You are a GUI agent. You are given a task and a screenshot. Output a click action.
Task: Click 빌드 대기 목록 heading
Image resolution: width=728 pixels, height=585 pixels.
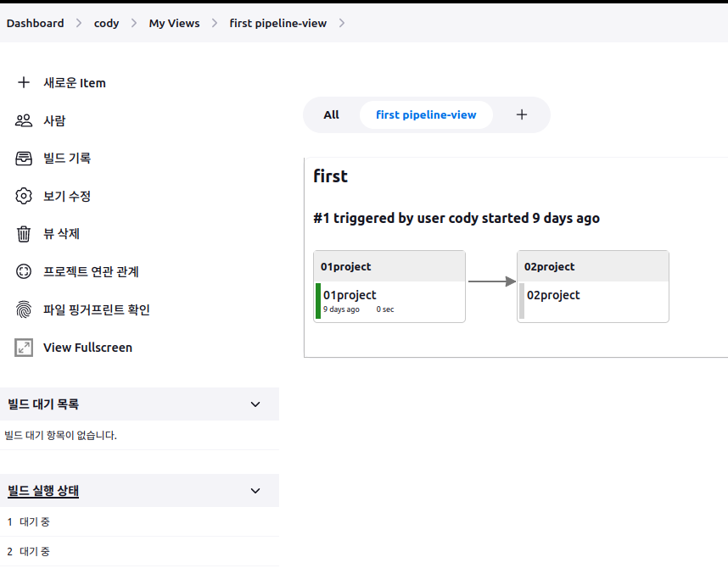click(x=43, y=404)
